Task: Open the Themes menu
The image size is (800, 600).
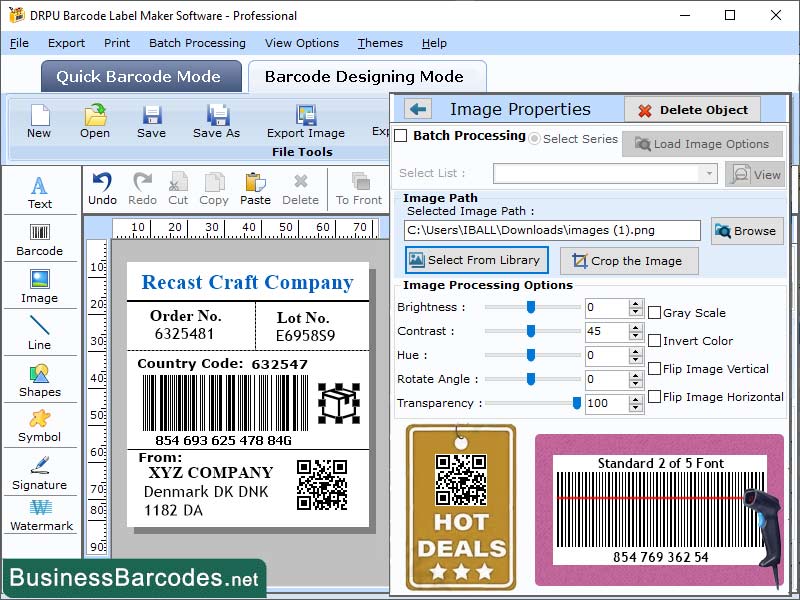Action: (x=379, y=43)
